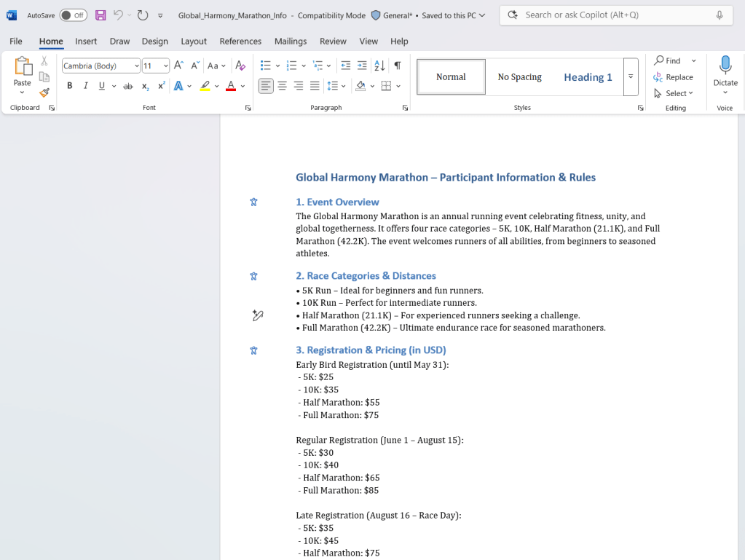
Task: Switch to the References tab
Action: click(240, 42)
